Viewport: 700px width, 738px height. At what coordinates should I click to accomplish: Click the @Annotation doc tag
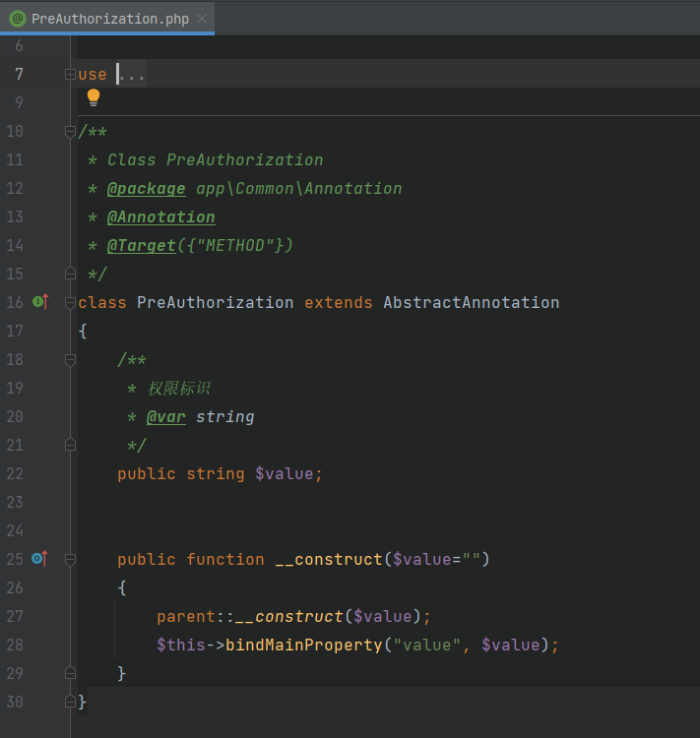[160, 216]
